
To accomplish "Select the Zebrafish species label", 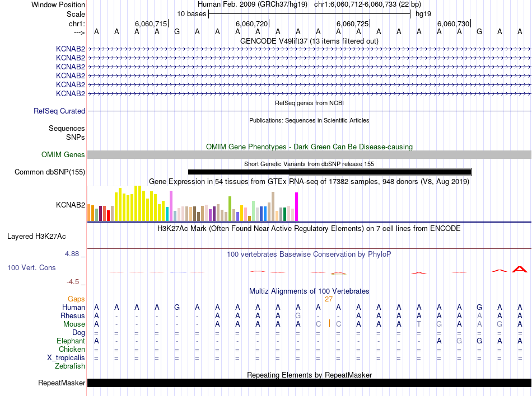I will point(70,366).
